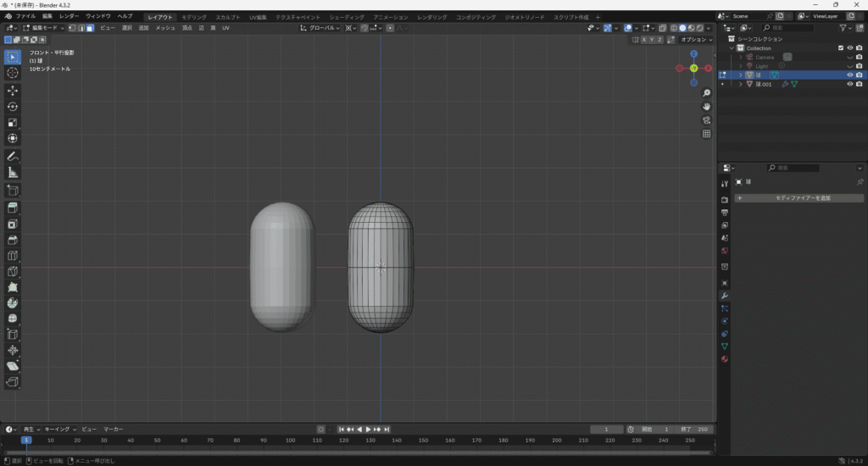Click the pan view hand icon
The height and width of the screenshot is (466, 868).
point(706,106)
